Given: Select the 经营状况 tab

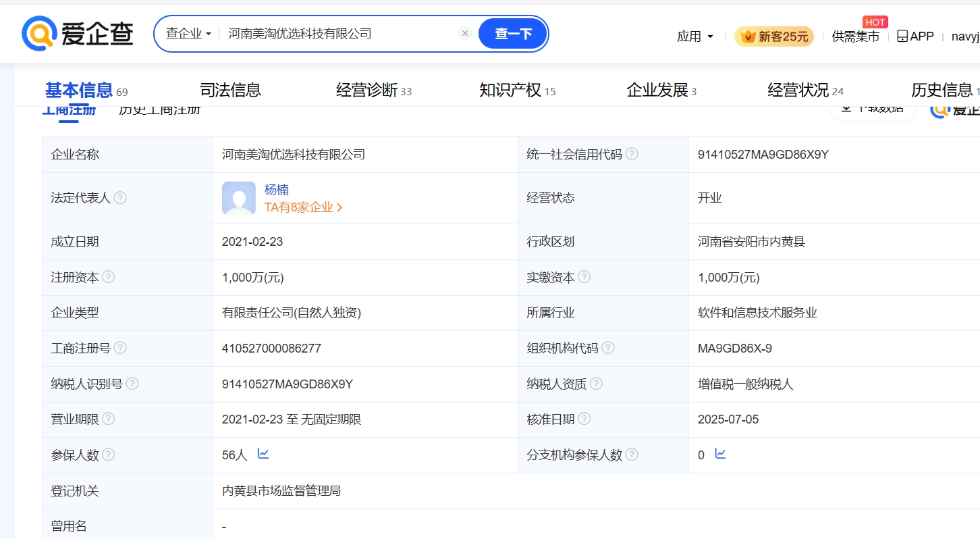Looking at the screenshot, I should (798, 90).
